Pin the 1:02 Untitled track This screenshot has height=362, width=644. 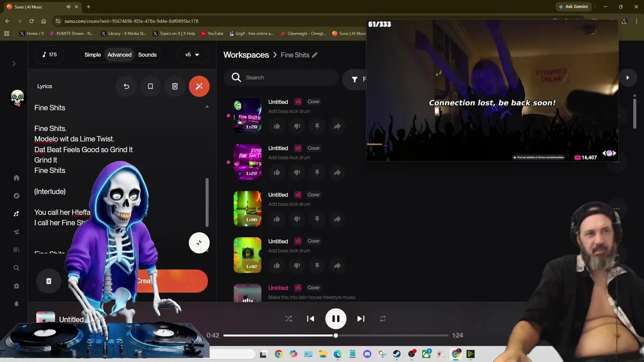click(x=317, y=265)
